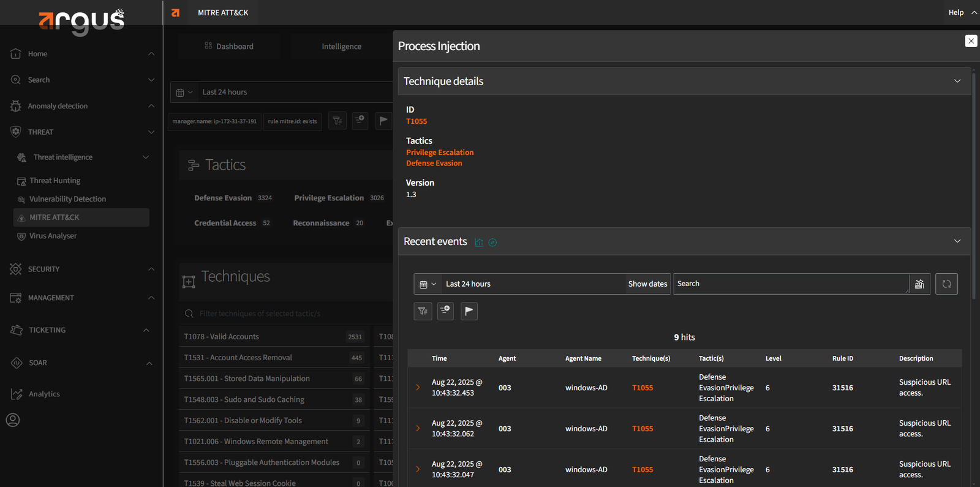Image resolution: width=980 pixels, height=487 pixels.
Task: Expand the first event row at 10:43:32.453
Action: click(418, 388)
